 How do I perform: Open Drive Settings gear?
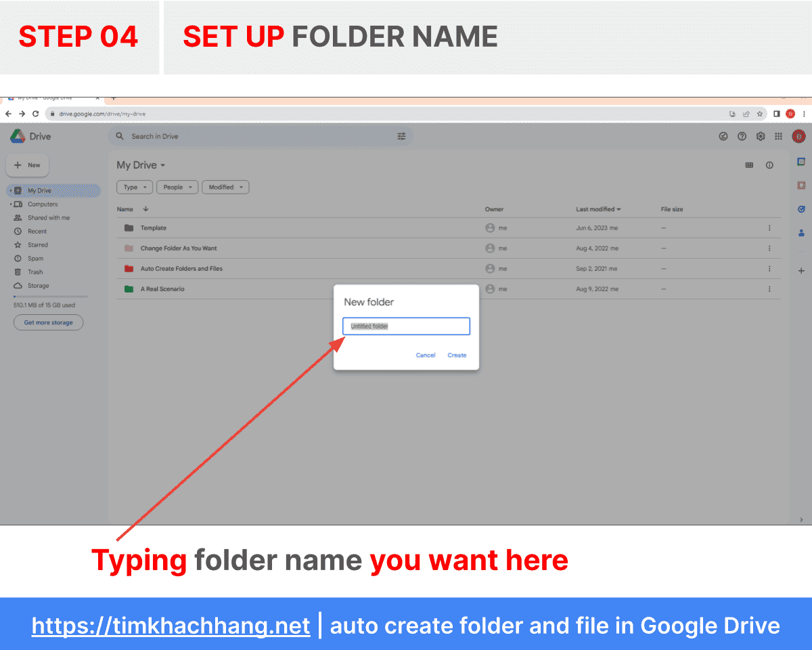click(761, 136)
